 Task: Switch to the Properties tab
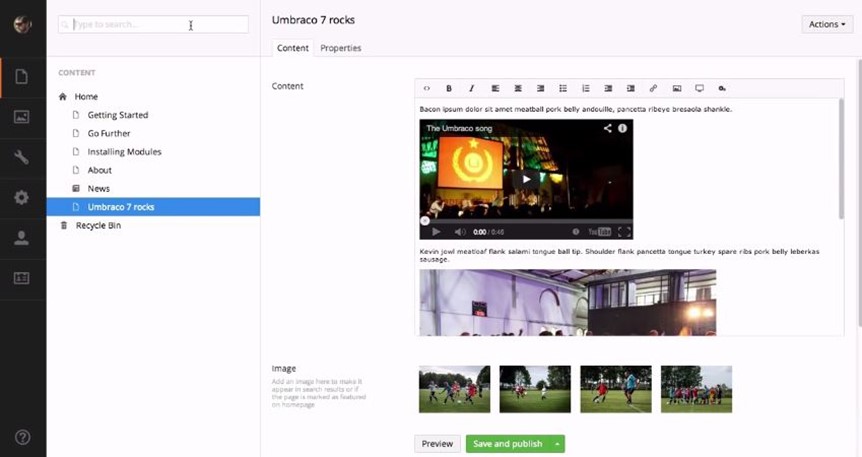[x=341, y=48]
